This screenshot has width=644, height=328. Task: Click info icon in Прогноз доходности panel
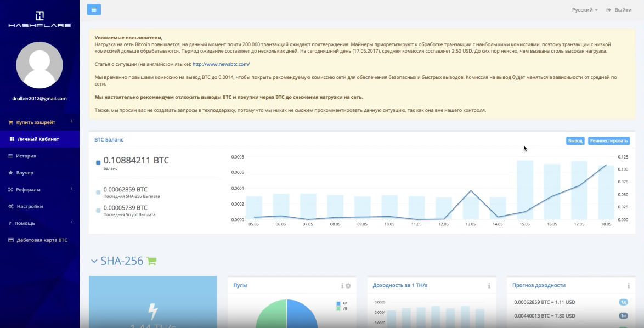(x=629, y=286)
